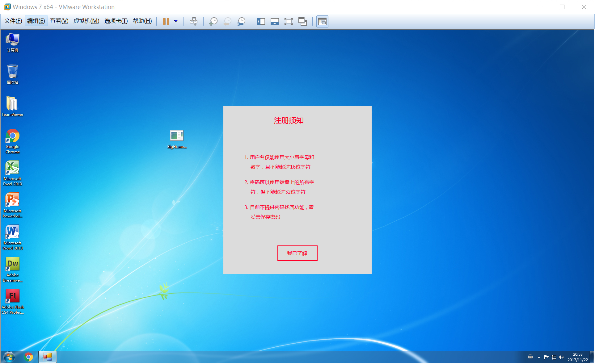Screen dimensions: 595x364
Task: Open the Action Center flag icon
Action: tap(546, 357)
